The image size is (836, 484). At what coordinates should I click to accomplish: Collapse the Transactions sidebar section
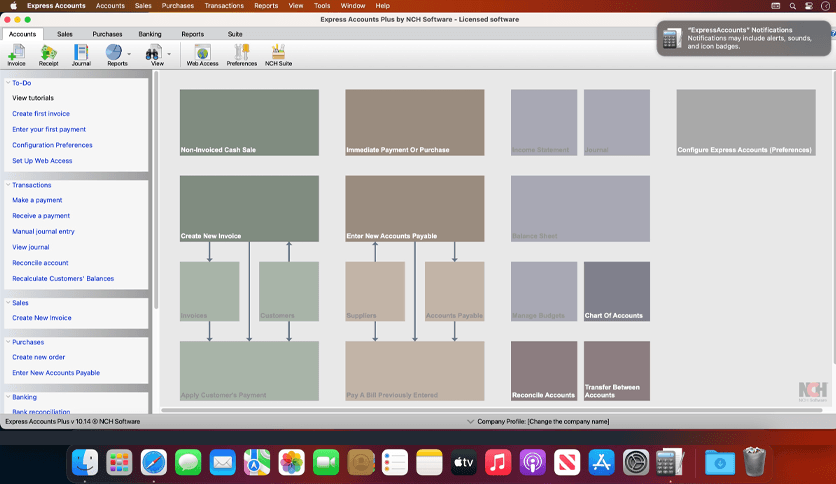(x=8, y=185)
